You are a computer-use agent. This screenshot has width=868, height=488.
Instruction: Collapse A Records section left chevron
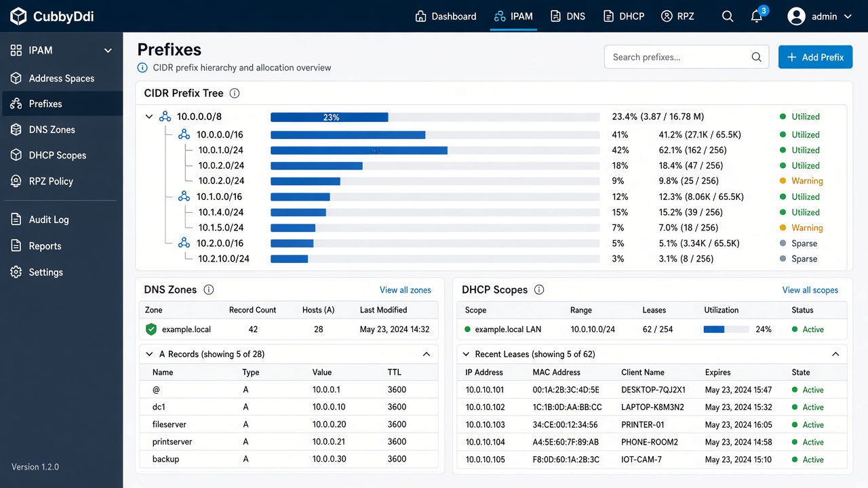[150, 354]
